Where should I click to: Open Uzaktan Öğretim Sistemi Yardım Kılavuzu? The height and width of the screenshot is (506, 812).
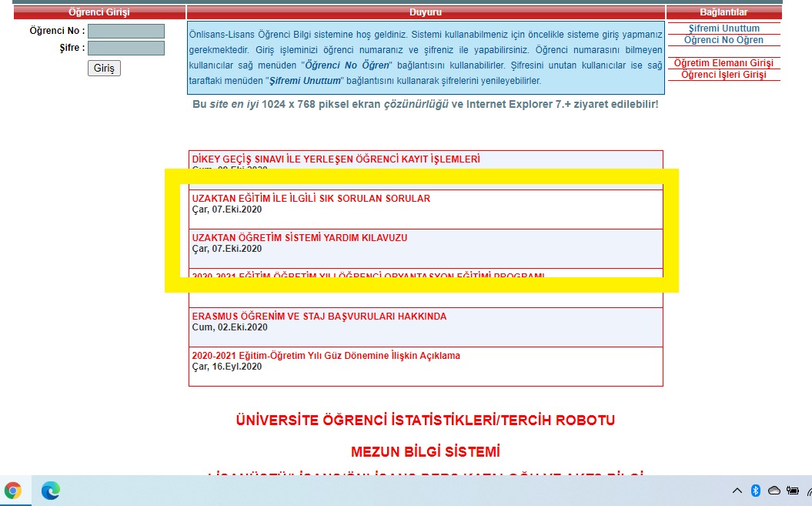(x=299, y=238)
